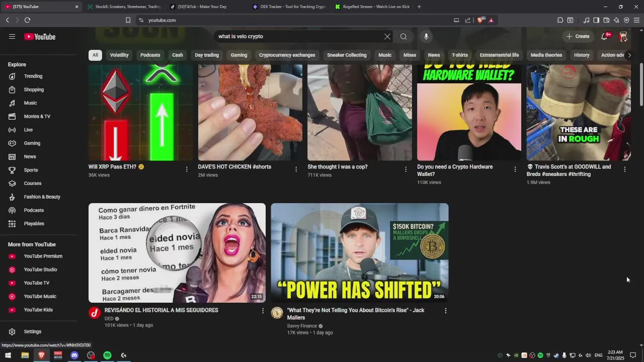Open the account avatar menu

point(623,36)
